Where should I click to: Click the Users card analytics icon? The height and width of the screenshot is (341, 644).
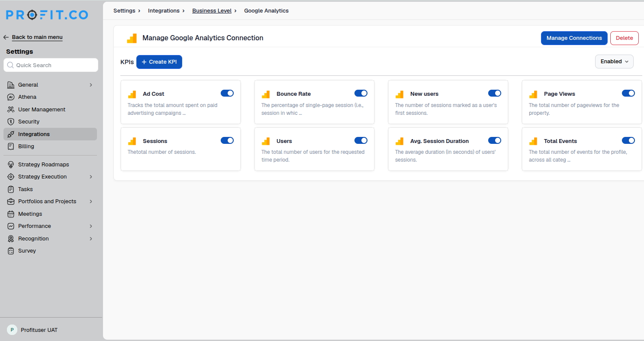pyautogui.click(x=266, y=141)
